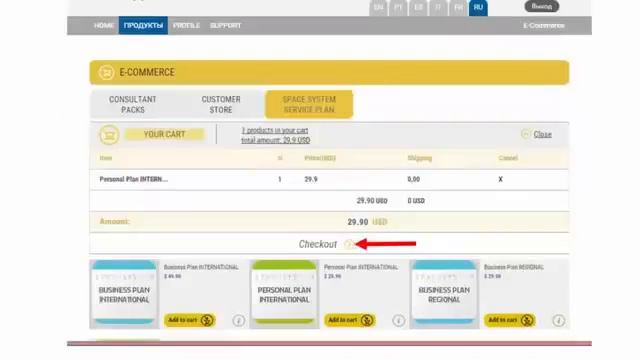Add Business Plan Regional to cart
Screen dimensions: 640x360
point(510,320)
